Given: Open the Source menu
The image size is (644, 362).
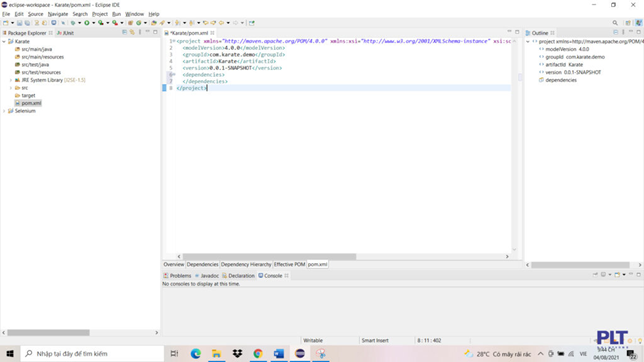Looking at the screenshot, I should [35, 14].
